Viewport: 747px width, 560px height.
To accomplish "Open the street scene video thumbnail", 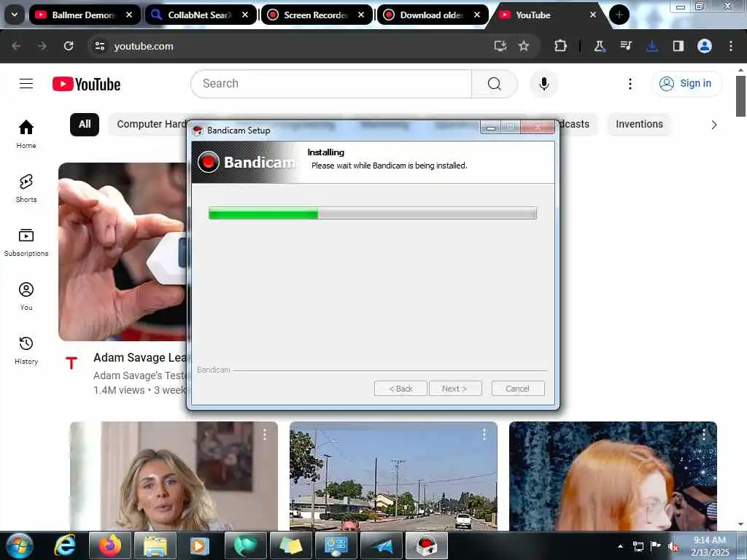I will pos(393,475).
